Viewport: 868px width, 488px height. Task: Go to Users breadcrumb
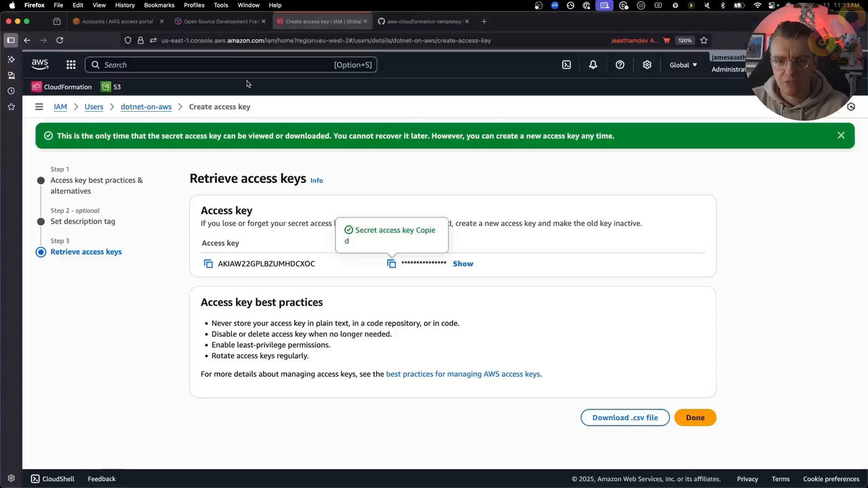pyautogui.click(x=94, y=106)
